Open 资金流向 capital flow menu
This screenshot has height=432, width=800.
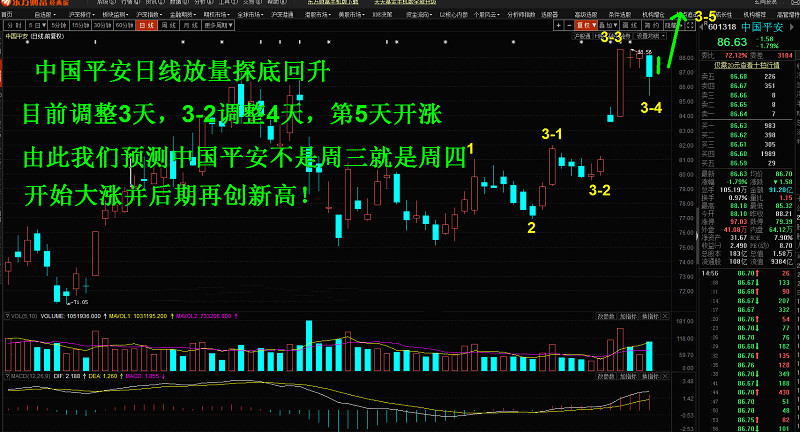[x=419, y=14]
